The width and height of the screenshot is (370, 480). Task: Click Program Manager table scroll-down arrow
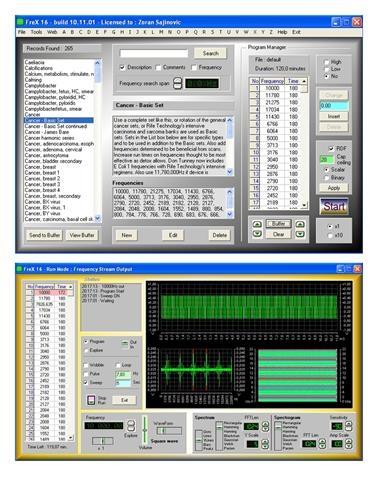[x=304, y=205]
